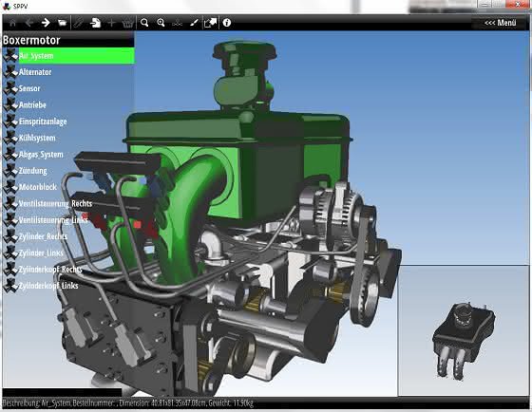This screenshot has width=532, height=412.
Task: Select Motorblock in the parts list
Action: [x=38, y=187]
